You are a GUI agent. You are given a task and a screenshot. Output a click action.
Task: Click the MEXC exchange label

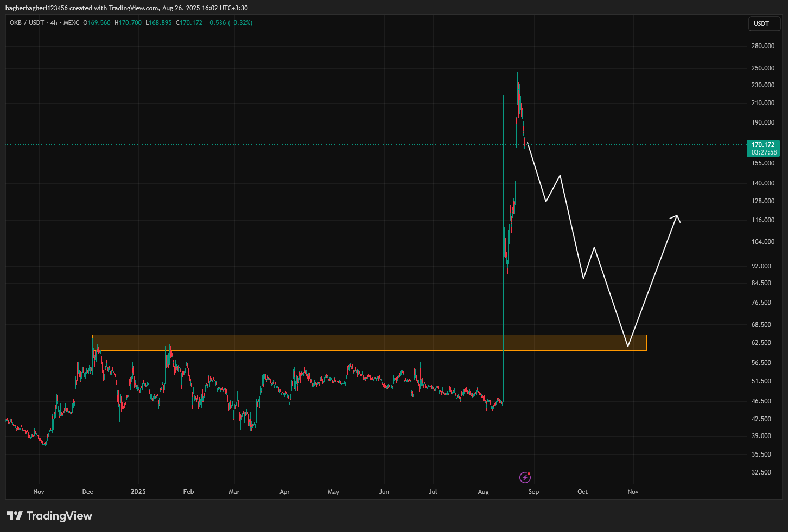(71, 23)
